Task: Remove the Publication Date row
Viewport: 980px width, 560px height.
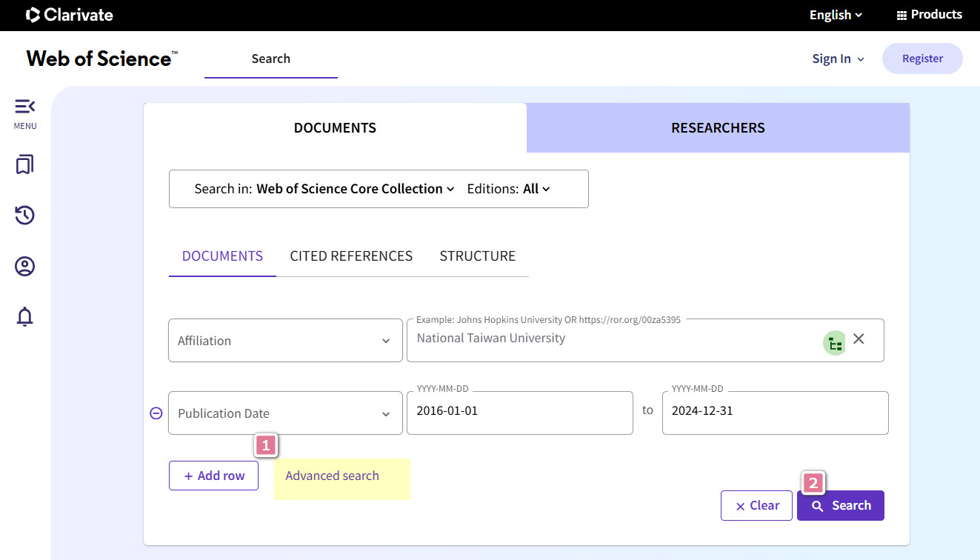Action: (x=156, y=413)
